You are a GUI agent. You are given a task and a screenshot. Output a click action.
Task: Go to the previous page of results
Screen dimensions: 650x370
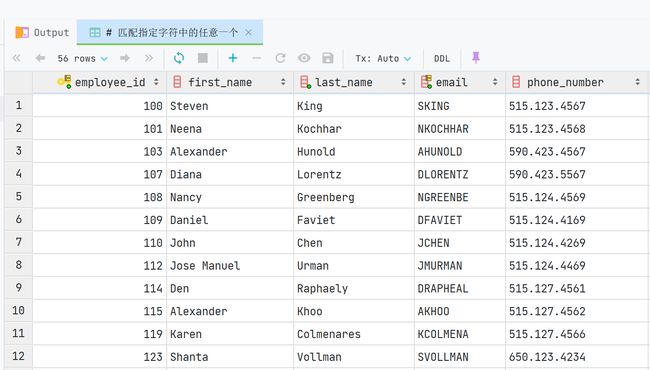click(x=40, y=58)
